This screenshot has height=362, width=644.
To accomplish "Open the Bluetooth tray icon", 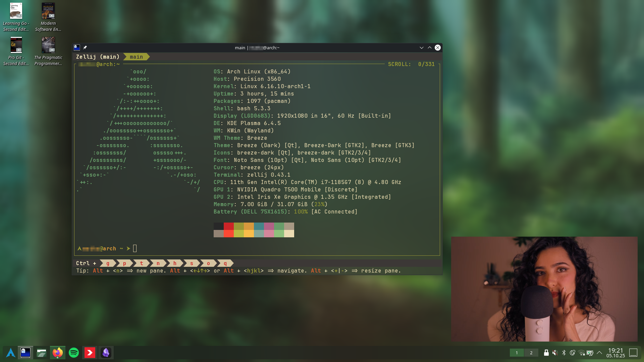I will click(x=564, y=353).
